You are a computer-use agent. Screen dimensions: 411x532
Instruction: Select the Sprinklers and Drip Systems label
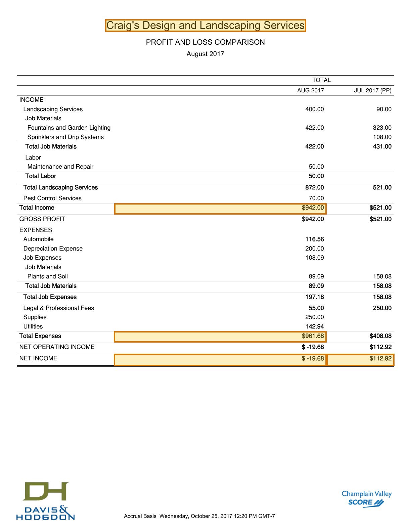[x=65, y=137]
